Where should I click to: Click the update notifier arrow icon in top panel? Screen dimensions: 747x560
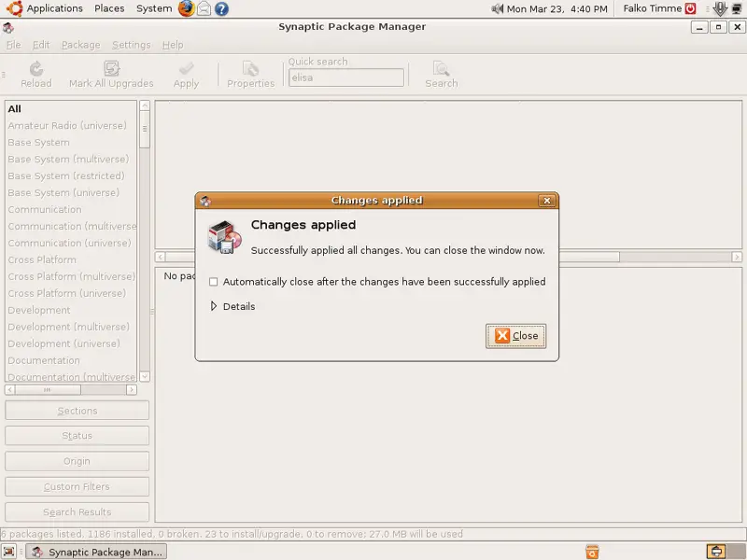coord(720,8)
